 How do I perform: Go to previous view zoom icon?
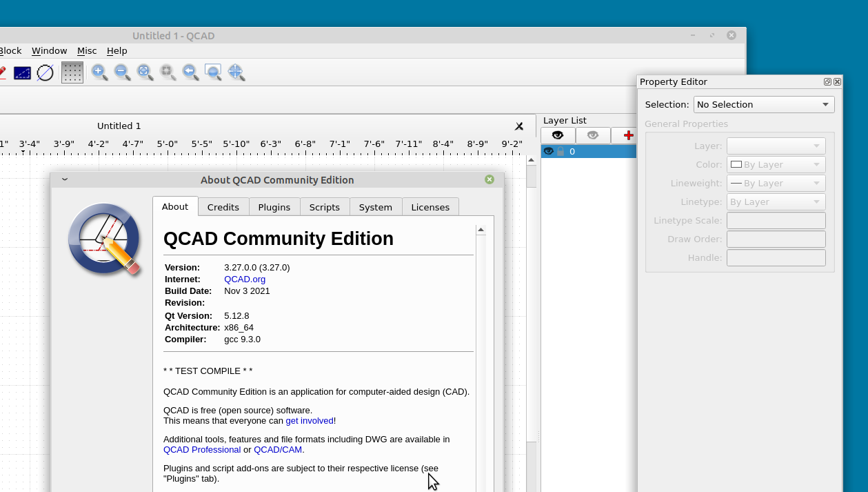coord(190,72)
